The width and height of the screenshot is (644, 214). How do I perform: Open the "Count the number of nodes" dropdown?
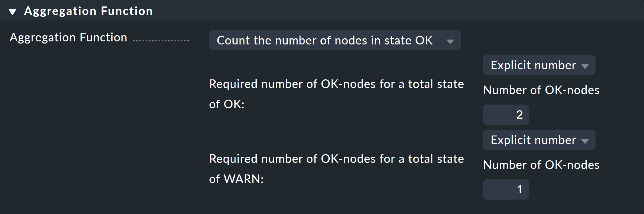[x=324, y=40]
